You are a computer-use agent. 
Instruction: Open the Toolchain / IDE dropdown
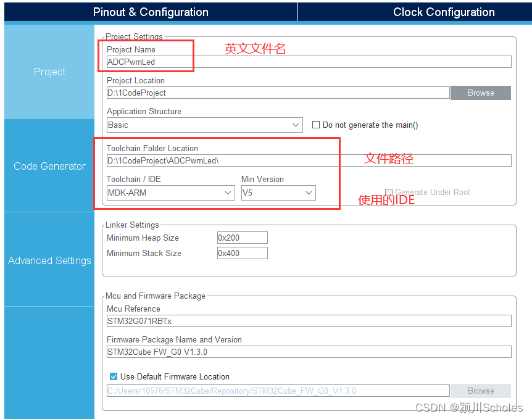click(170, 193)
